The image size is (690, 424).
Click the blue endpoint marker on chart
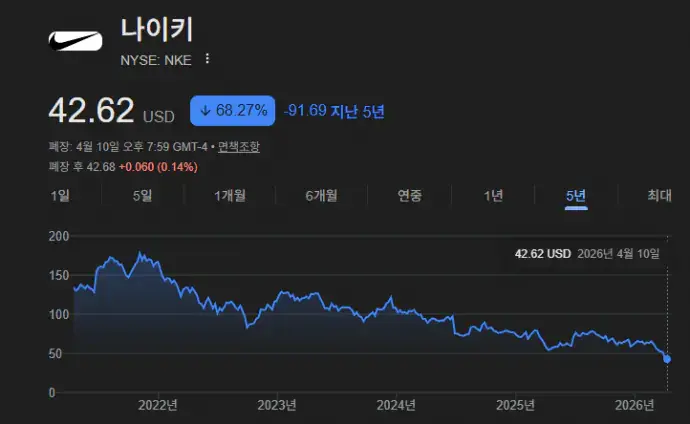pos(668,359)
